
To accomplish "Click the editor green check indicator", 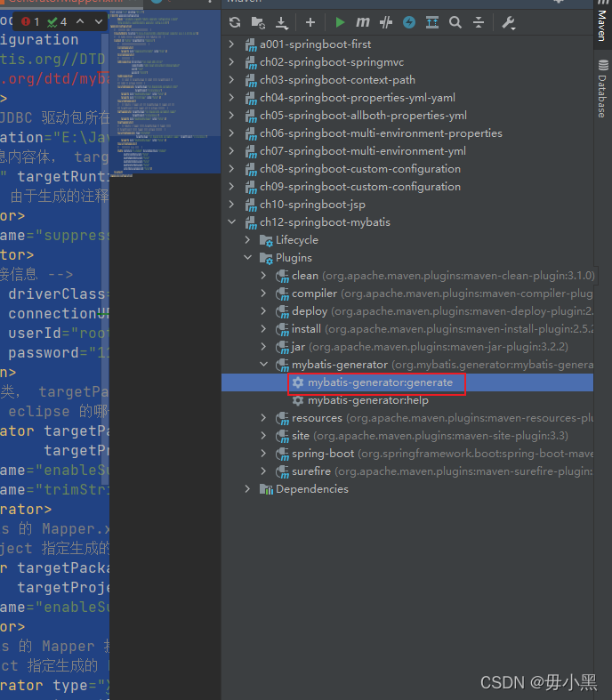I will click(57, 21).
